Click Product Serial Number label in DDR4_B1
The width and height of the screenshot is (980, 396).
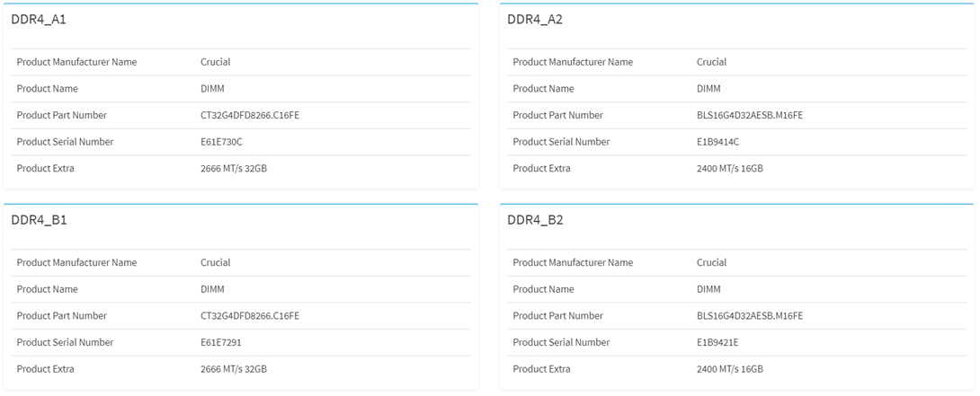click(66, 342)
